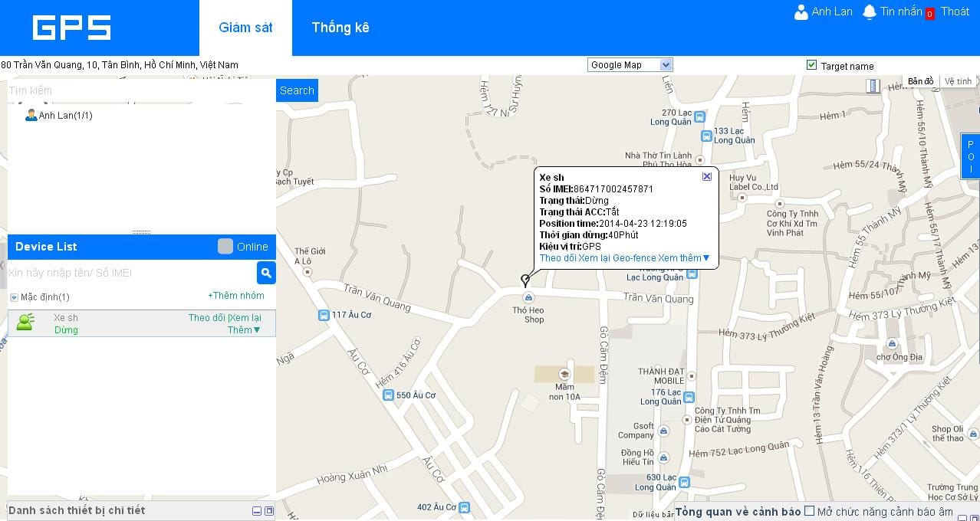Enable the Mở chức năng cảnh báo âm checkbox
Viewport: 980px width, 521px height.
pos(809,511)
